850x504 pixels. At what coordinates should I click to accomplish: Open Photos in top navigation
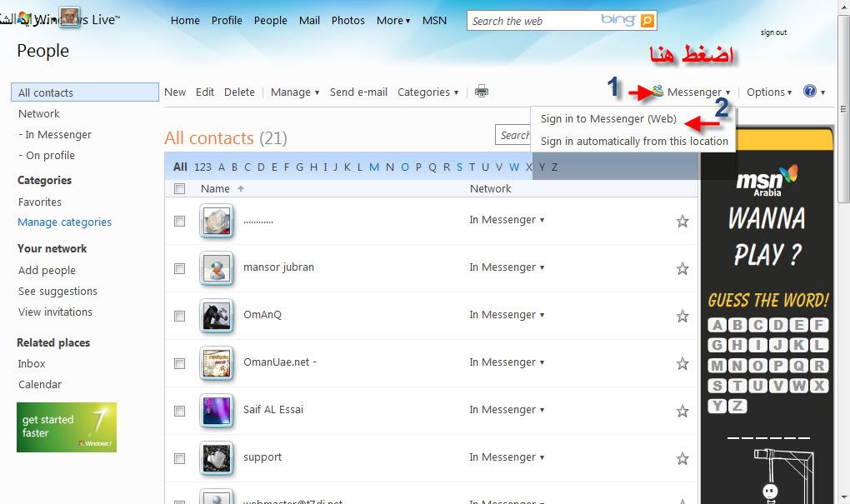[348, 21]
